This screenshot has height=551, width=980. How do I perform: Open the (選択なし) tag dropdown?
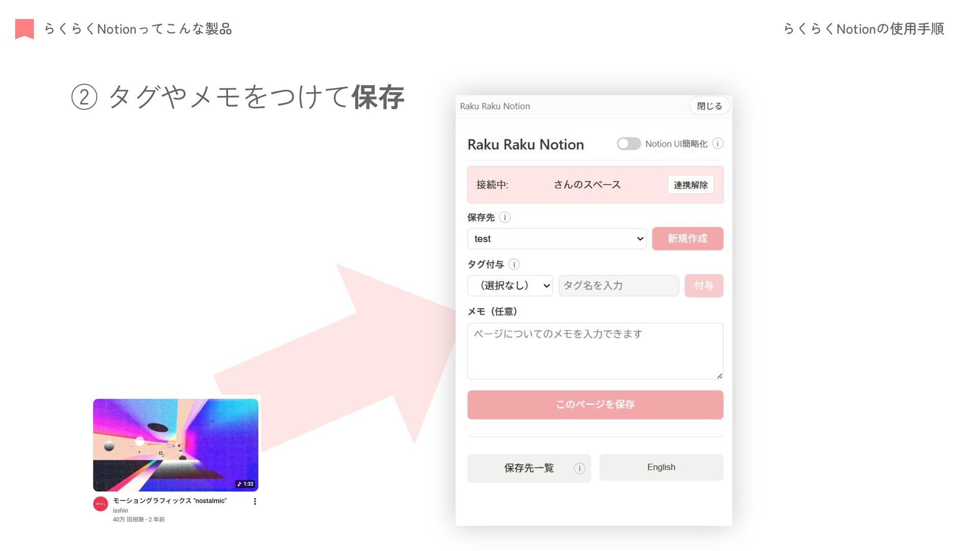tap(509, 286)
